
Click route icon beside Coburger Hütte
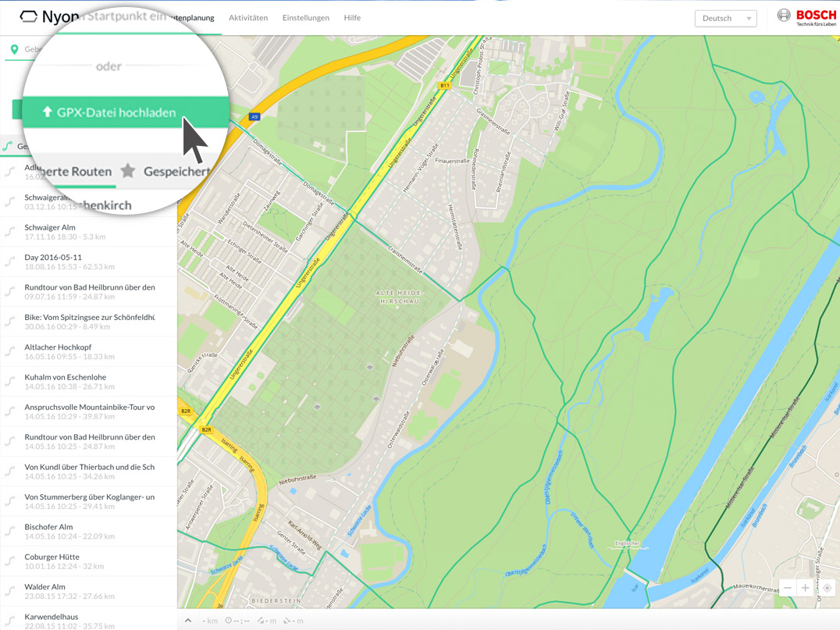10,561
